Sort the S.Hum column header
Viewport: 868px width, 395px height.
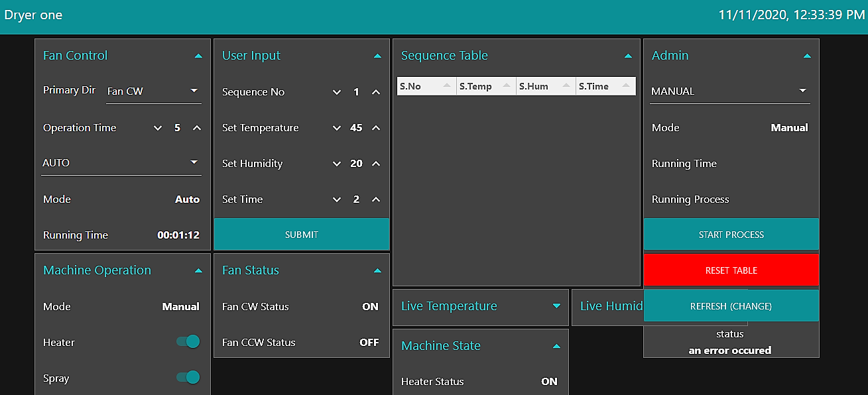coord(545,85)
